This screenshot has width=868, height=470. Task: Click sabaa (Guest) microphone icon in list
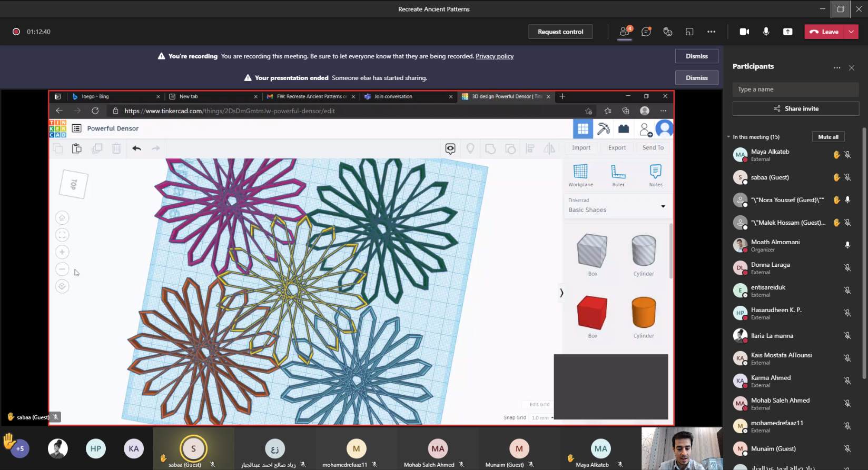pos(847,177)
